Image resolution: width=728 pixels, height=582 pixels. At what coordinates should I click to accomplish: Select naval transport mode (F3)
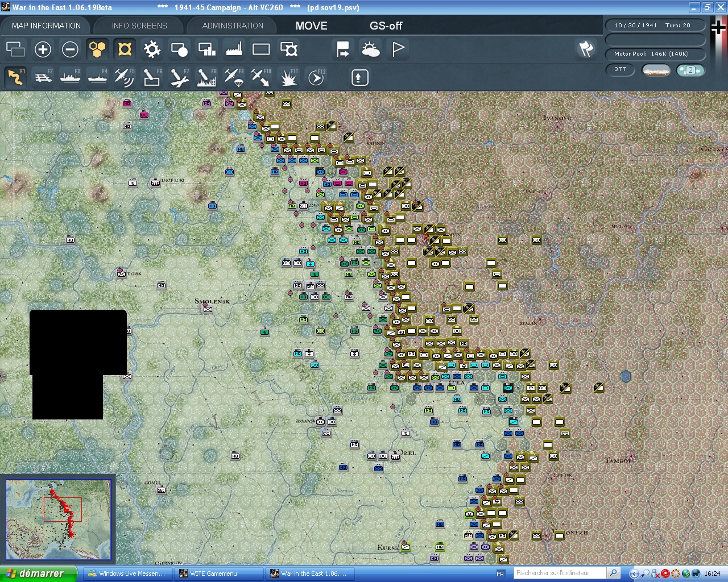pos(70,77)
